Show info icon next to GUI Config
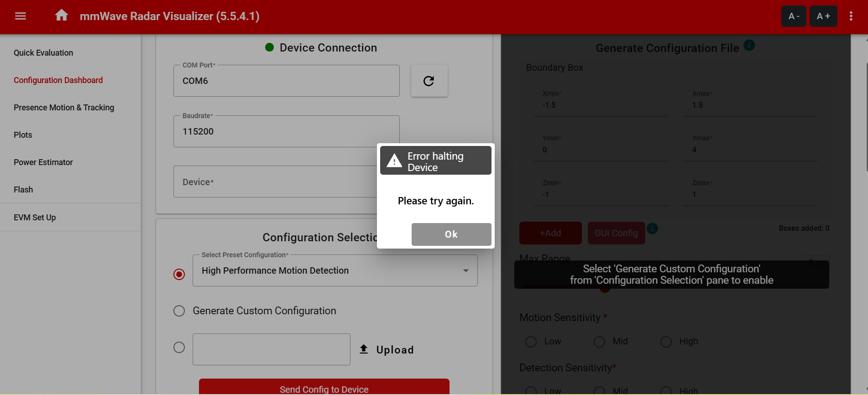 653,229
